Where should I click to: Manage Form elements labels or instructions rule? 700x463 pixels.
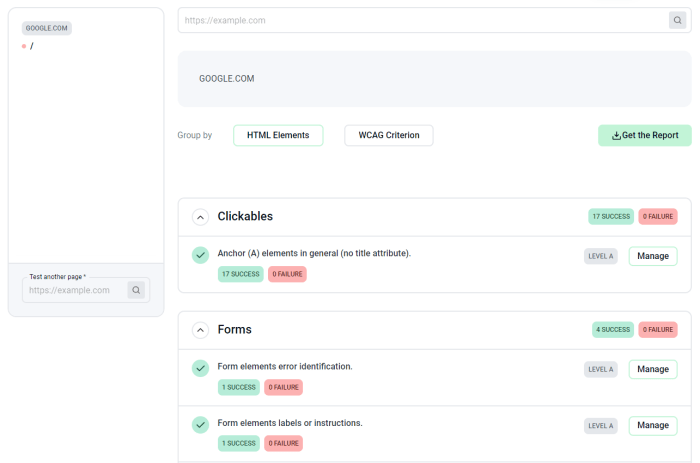(x=652, y=425)
